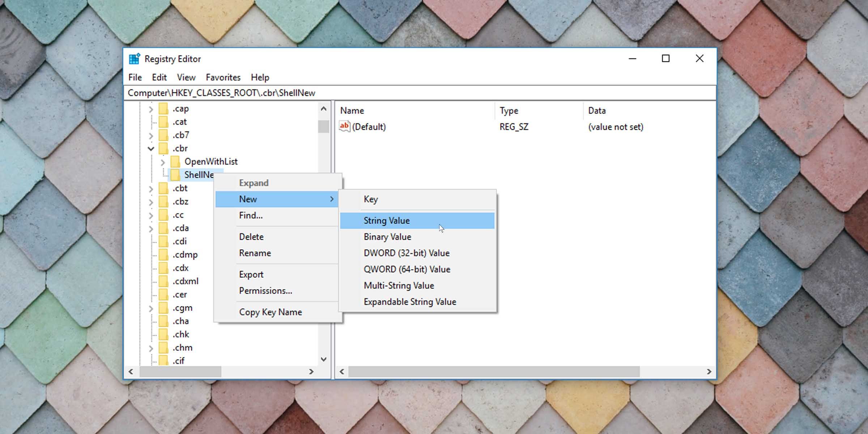
Task: Click Delete in the context menu
Action: pyautogui.click(x=277, y=237)
